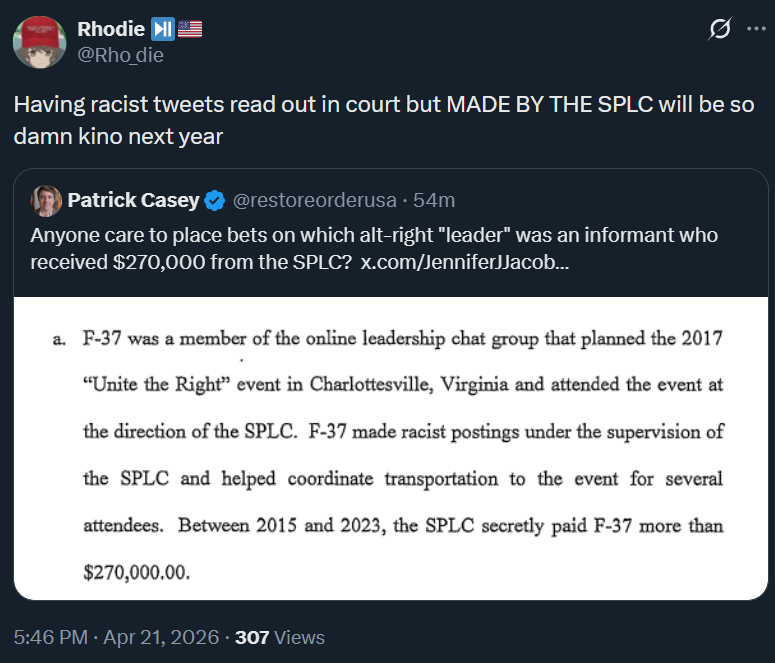The width and height of the screenshot is (775, 663).
Task: Click the 307 Views count
Action: (x=279, y=637)
